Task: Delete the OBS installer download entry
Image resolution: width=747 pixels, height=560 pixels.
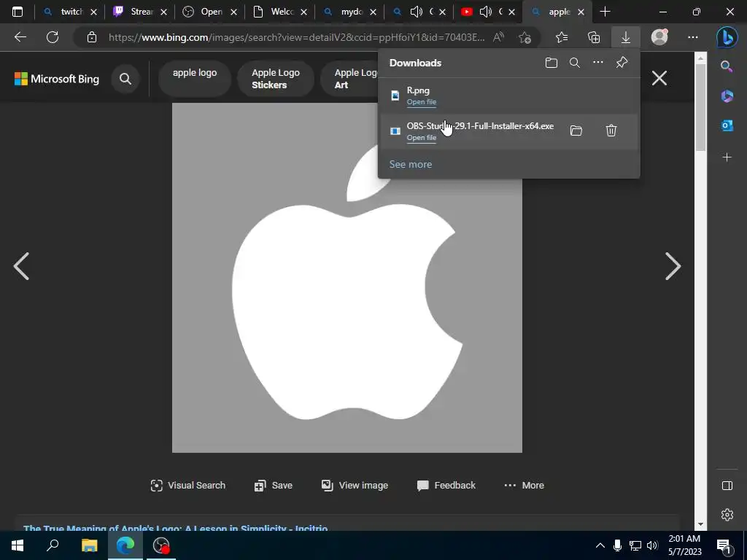Action: pyautogui.click(x=611, y=131)
